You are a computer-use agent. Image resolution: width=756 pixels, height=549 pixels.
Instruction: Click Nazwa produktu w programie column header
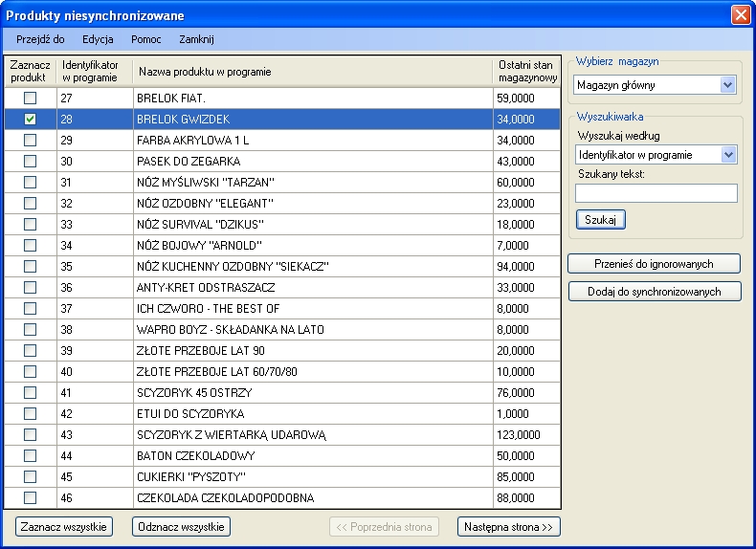[312, 72]
